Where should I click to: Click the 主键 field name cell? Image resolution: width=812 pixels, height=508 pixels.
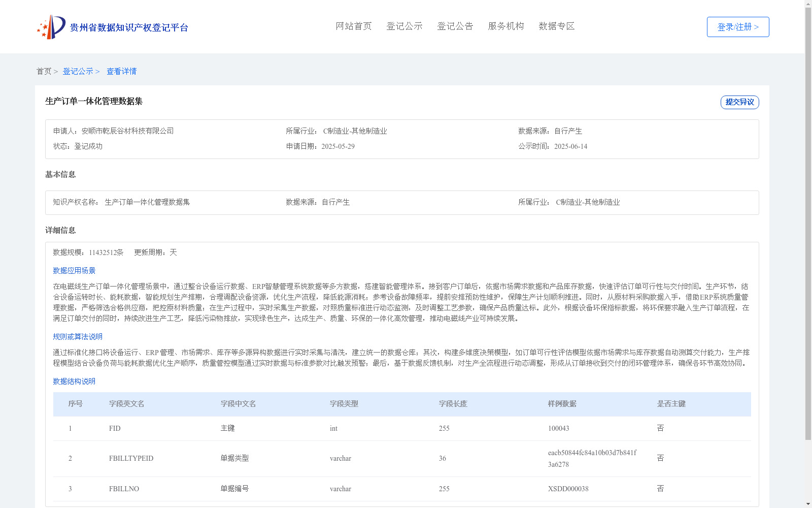coord(227,428)
